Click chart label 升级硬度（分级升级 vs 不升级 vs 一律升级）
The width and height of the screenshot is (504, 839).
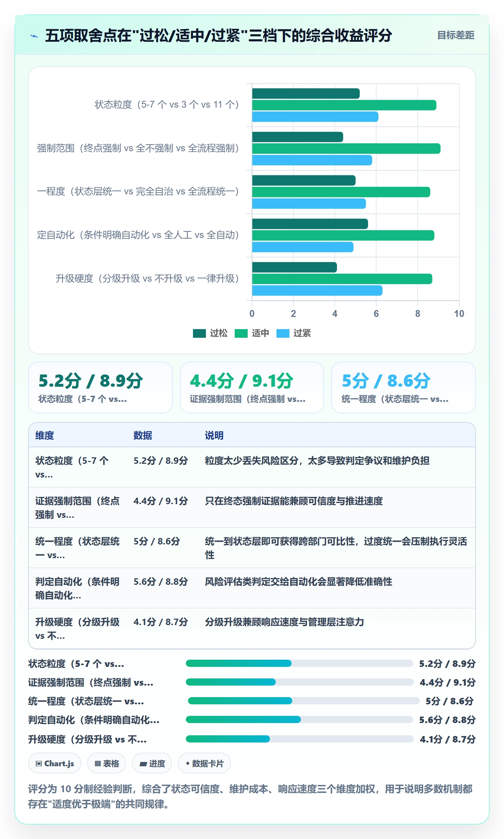click(147, 278)
